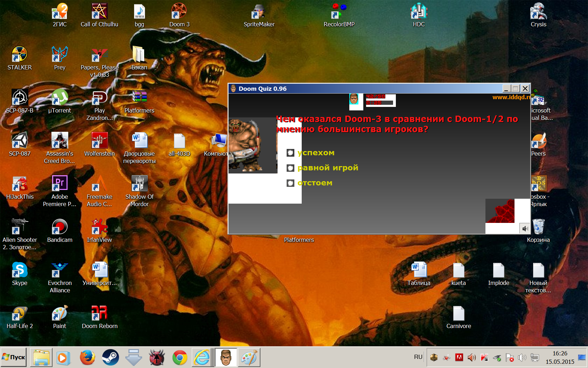Select the Дворцовые перевороты document
The image size is (588, 368).
(139, 148)
